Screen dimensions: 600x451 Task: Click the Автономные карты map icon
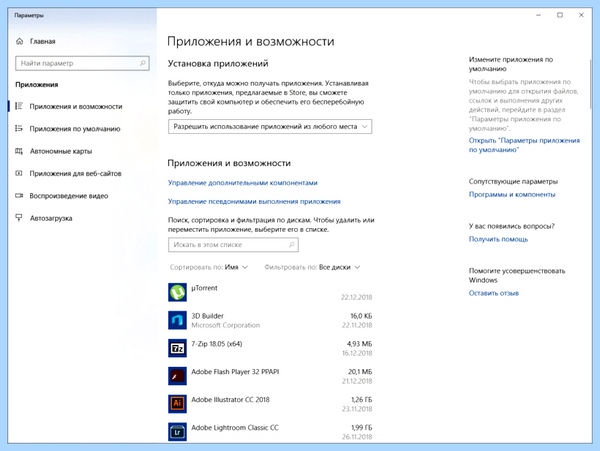19,151
